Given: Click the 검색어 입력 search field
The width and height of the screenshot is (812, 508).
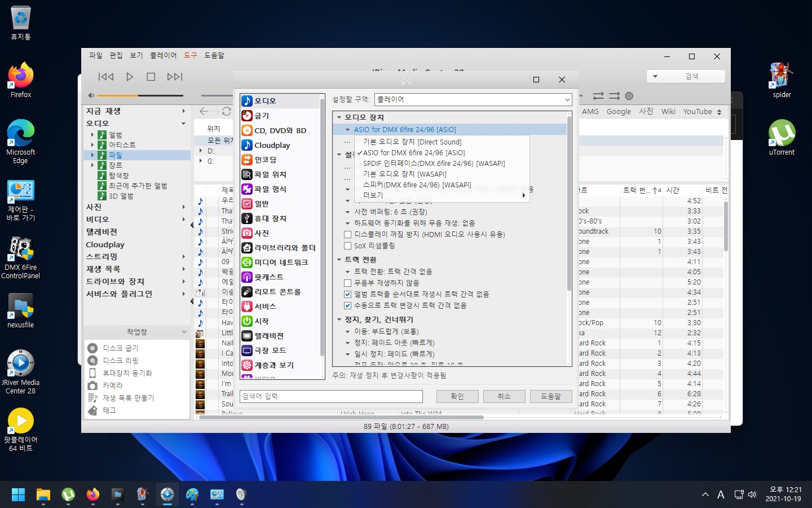Looking at the screenshot, I should click(x=331, y=396).
